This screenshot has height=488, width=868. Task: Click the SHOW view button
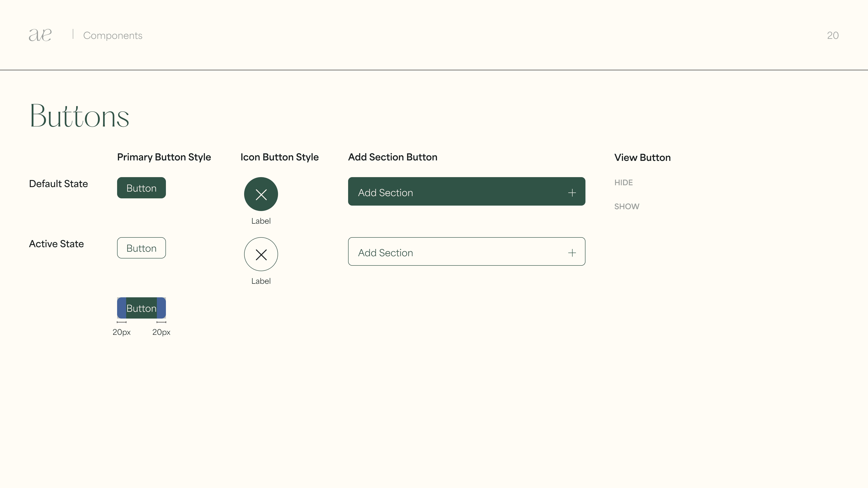[x=626, y=206]
